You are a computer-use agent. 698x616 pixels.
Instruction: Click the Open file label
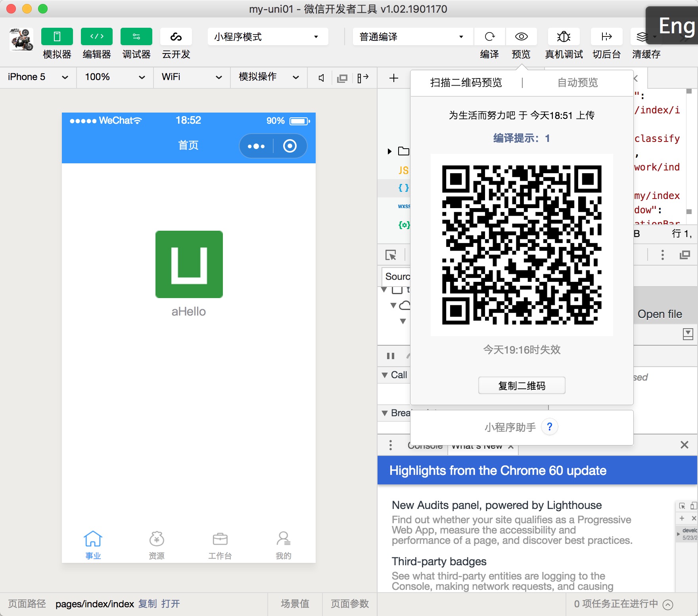click(x=660, y=314)
